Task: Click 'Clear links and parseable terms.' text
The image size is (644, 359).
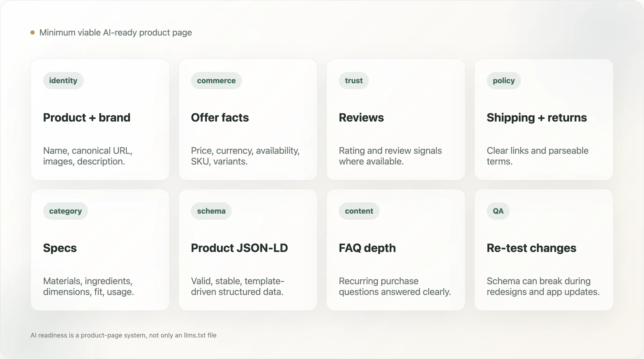Action: click(538, 156)
